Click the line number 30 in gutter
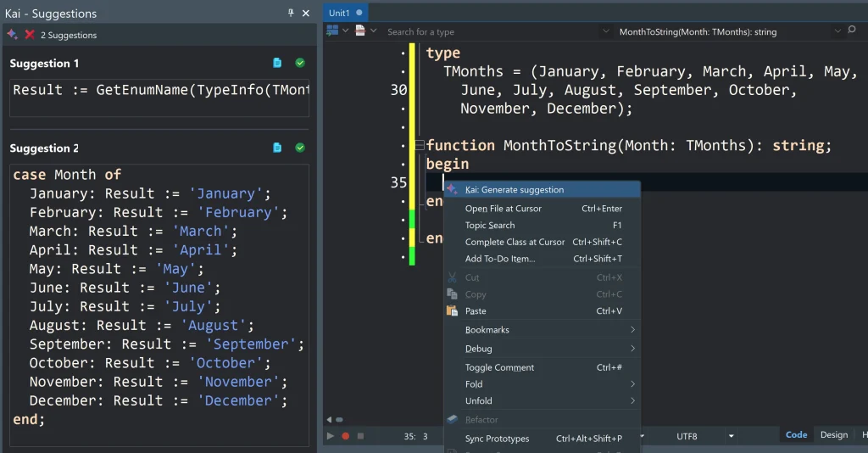 (x=398, y=90)
